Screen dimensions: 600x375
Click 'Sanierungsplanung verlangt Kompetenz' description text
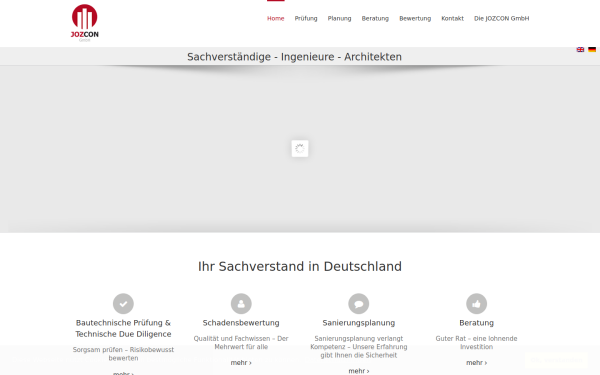[x=359, y=347]
